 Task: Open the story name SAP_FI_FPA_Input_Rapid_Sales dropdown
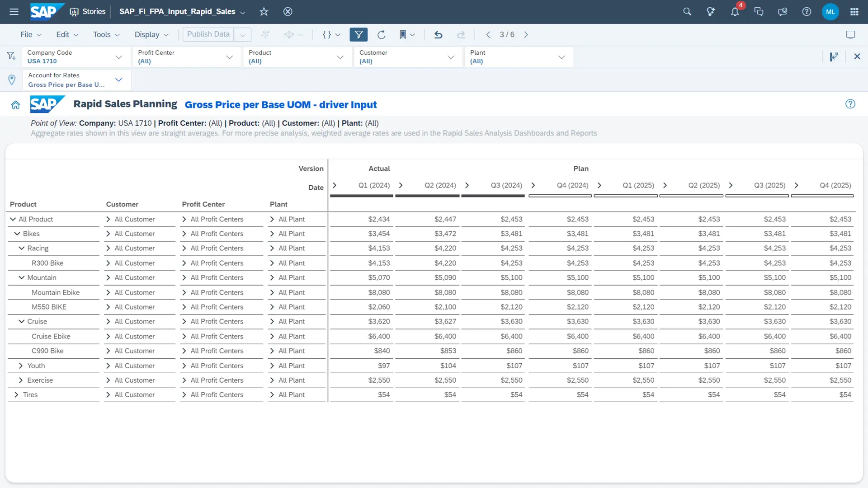point(182,12)
